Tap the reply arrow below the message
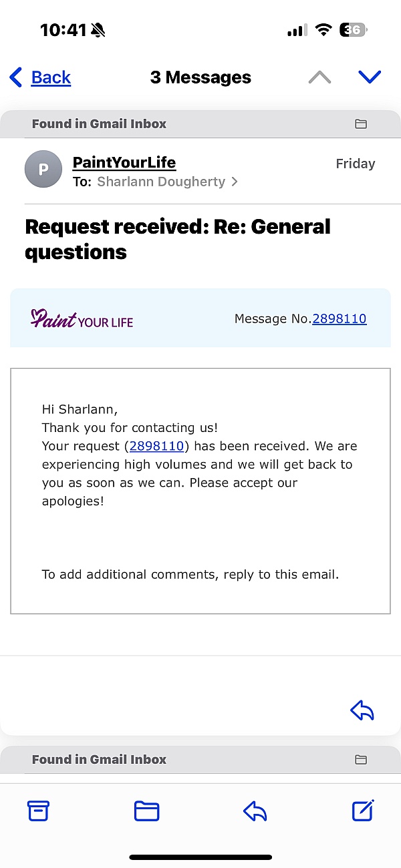 (362, 711)
